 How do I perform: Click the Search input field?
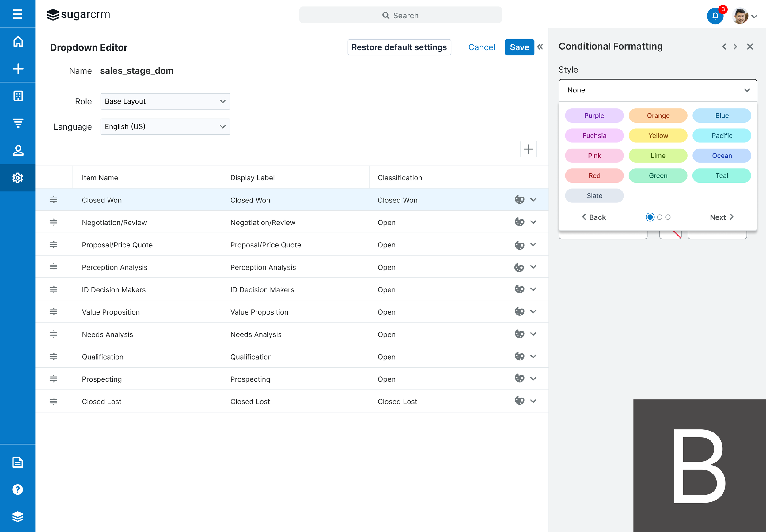coord(400,15)
